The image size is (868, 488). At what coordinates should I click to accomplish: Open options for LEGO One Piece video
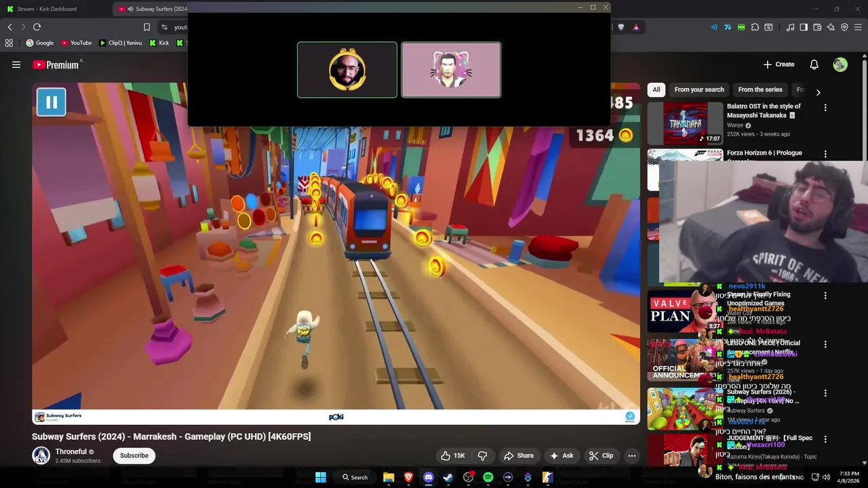[825, 344]
